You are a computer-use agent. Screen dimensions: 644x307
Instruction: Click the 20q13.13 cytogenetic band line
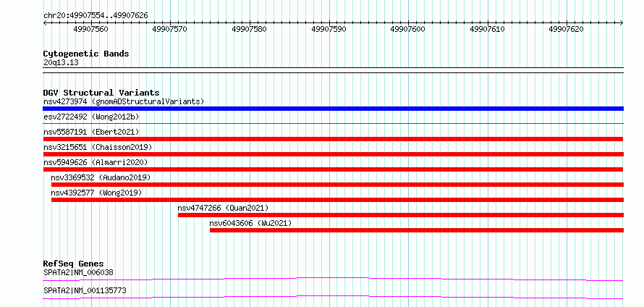(333, 70)
